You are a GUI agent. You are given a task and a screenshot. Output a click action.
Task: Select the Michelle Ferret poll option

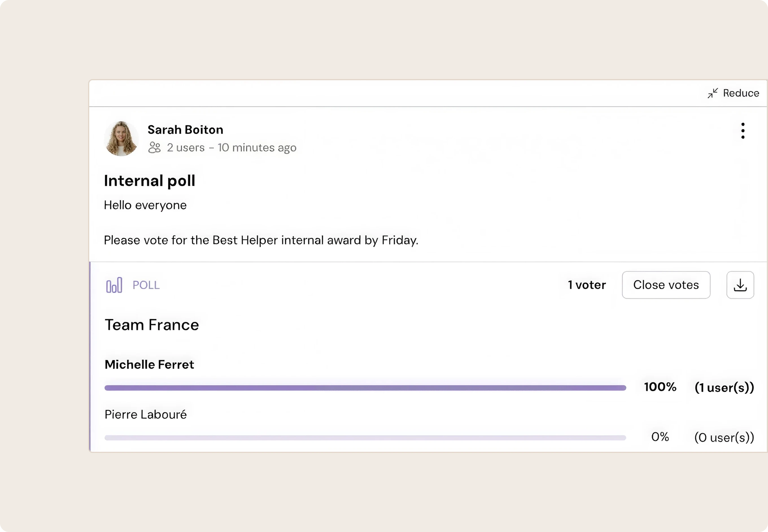pos(149,364)
